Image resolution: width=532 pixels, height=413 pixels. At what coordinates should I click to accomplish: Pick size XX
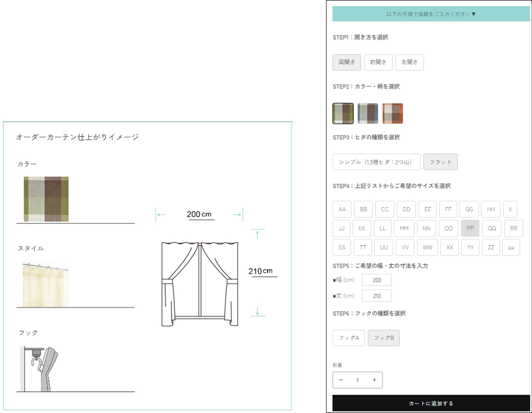pos(449,247)
